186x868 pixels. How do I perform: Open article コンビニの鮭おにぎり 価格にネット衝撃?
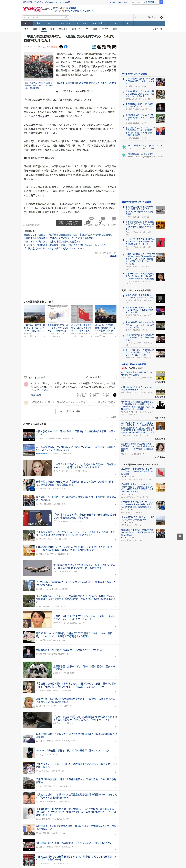(76, 448)
